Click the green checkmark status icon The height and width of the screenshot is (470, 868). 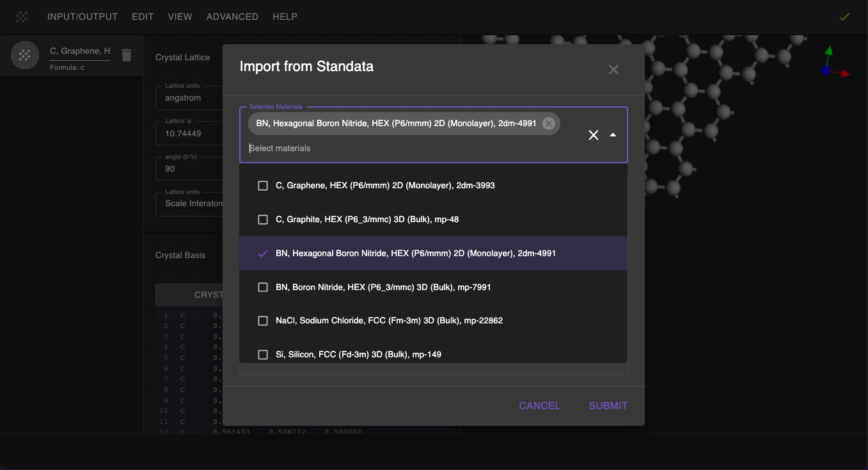pyautogui.click(x=844, y=17)
